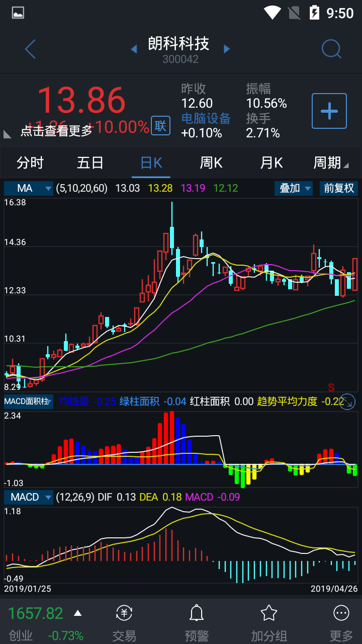Image resolution: width=362 pixels, height=644 pixels.
Task: Tap the 联 linked stocks badge
Action: click(x=160, y=126)
